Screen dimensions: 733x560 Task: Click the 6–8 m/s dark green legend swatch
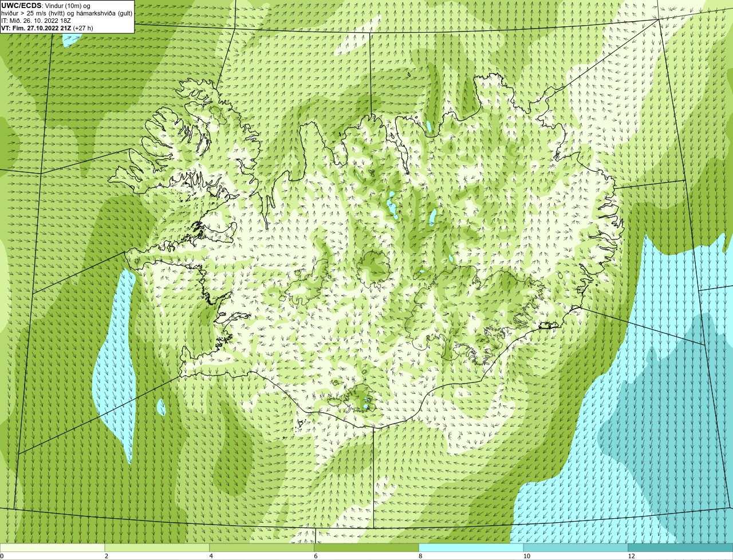pos(367,547)
